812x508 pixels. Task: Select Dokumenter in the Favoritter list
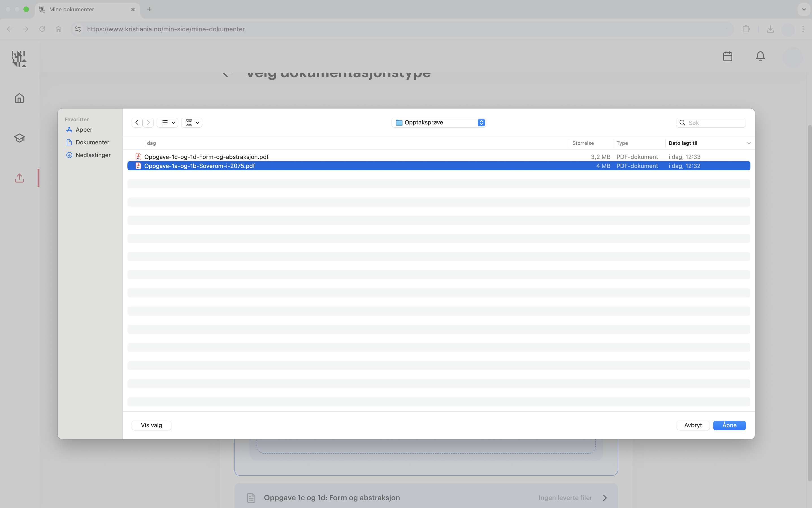(x=92, y=142)
